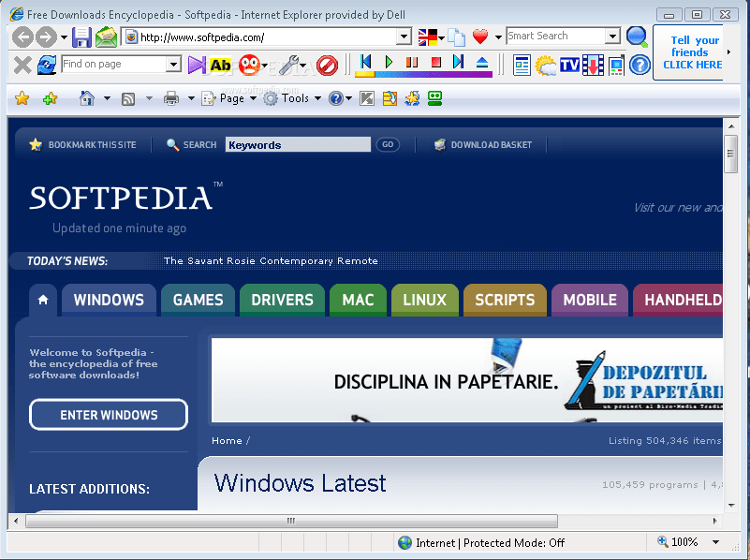750x560 pixels.
Task: Open the WINDOWS category tab
Action: point(109,300)
